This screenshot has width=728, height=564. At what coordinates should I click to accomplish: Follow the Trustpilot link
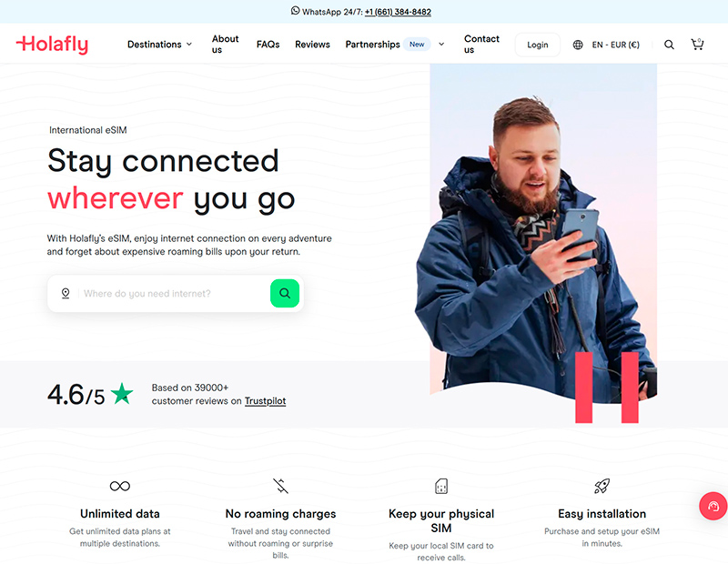point(265,401)
